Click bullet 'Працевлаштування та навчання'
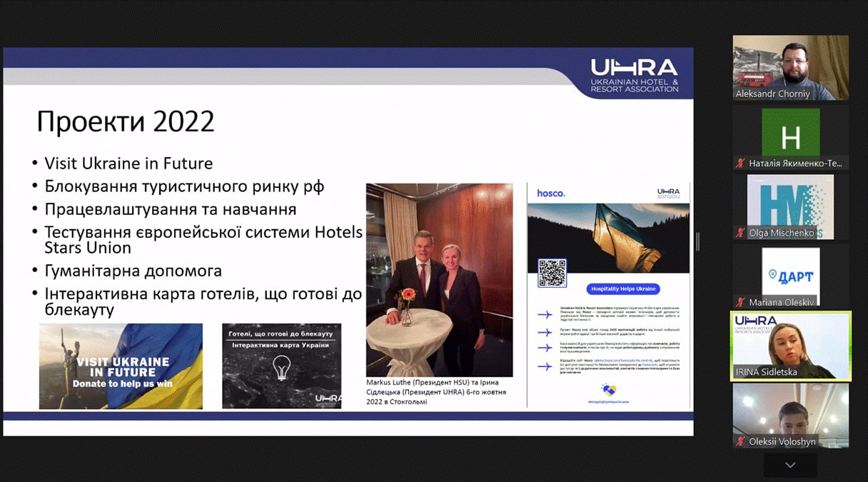Image resolution: width=868 pixels, height=482 pixels. coord(170,209)
